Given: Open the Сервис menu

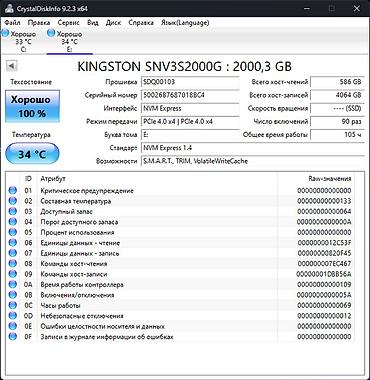Looking at the screenshot, I should (69, 23).
